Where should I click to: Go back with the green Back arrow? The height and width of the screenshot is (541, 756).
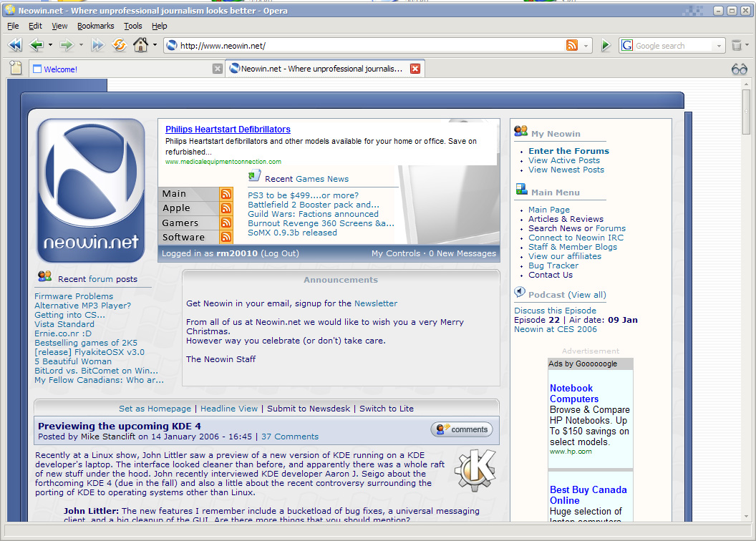pos(37,45)
